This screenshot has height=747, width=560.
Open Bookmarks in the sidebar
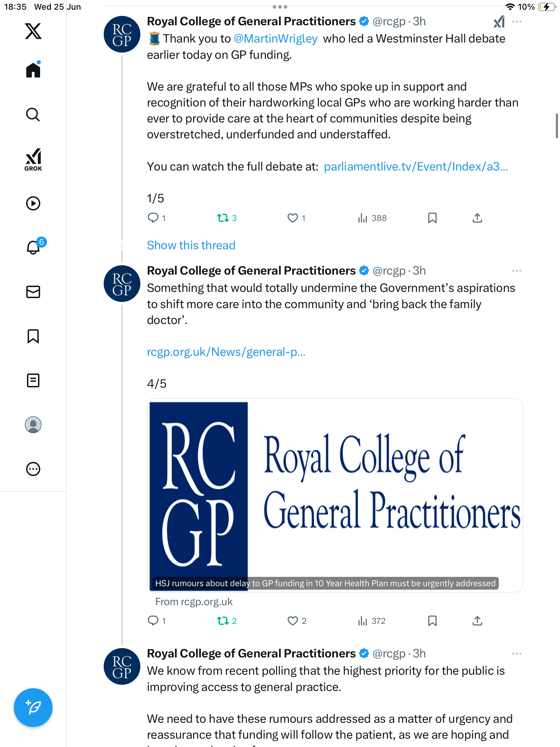pyautogui.click(x=33, y=336)
